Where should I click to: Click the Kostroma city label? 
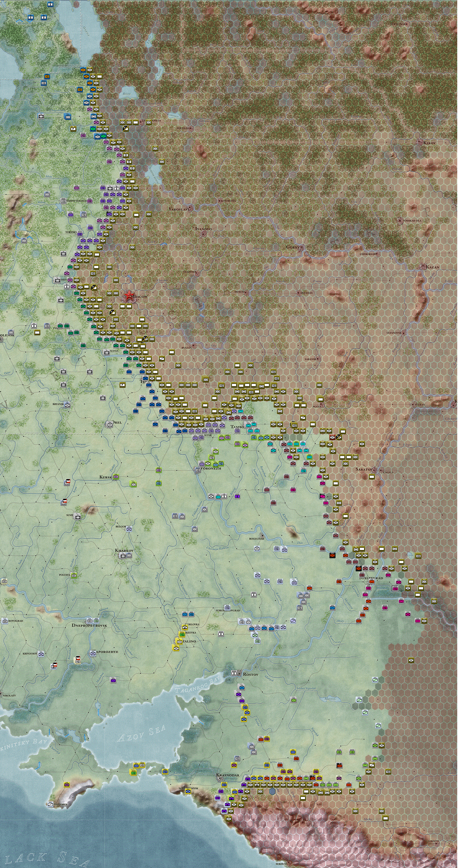[228, 201]
